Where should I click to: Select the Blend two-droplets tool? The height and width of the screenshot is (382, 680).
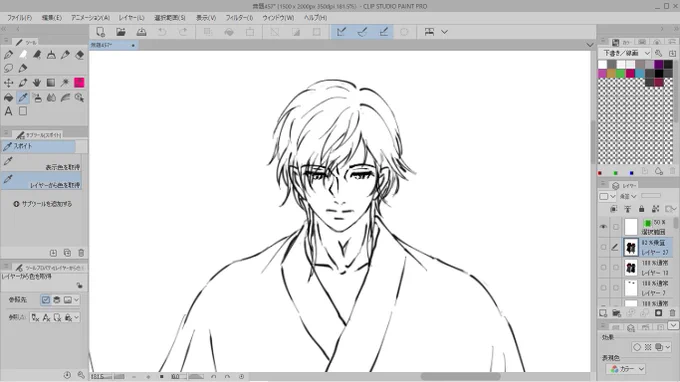pyautogui.click(x=51, y=98)
